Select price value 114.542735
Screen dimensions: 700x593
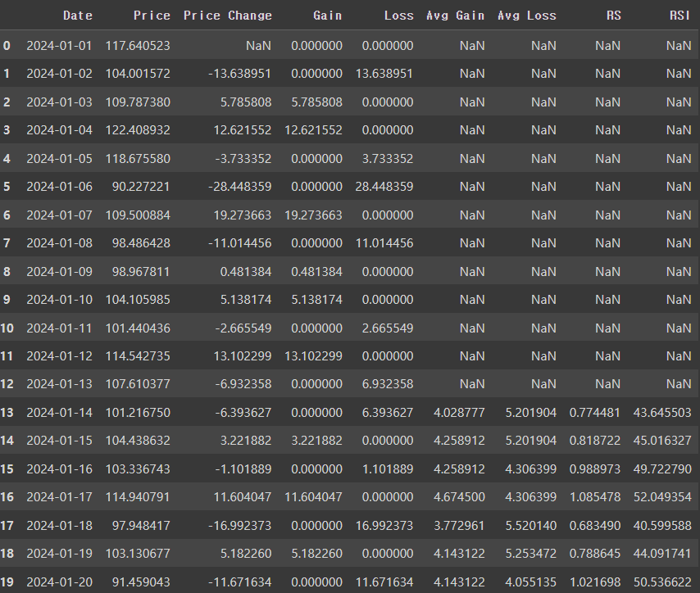coord(138,356)
